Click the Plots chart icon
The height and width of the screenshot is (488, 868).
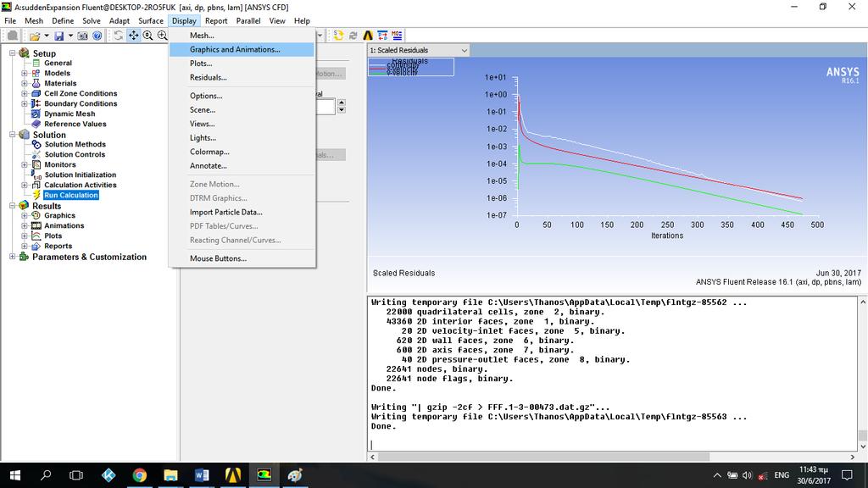click(36, 236)
